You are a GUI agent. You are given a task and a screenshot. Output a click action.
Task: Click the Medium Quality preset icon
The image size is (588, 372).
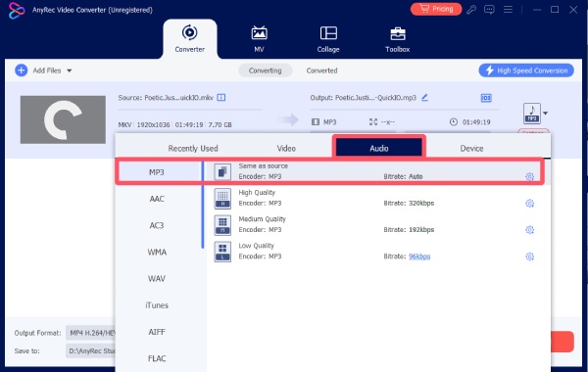[x=222, y=225]
